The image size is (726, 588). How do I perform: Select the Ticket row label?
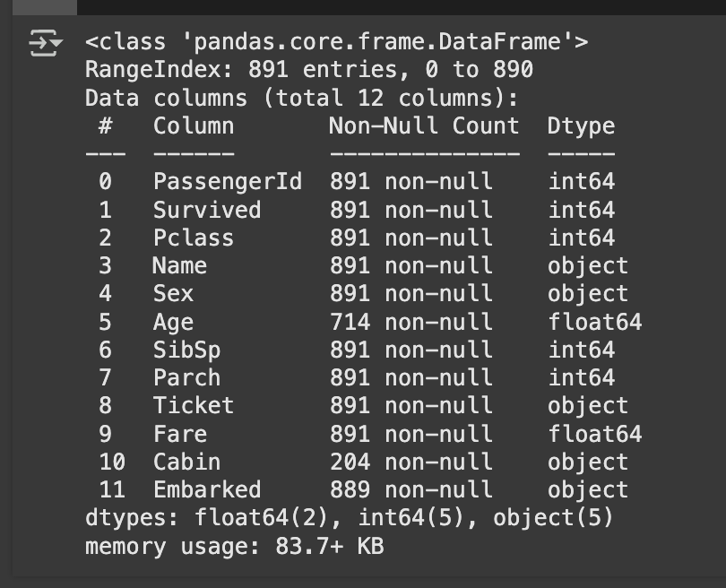pos(194,405)
